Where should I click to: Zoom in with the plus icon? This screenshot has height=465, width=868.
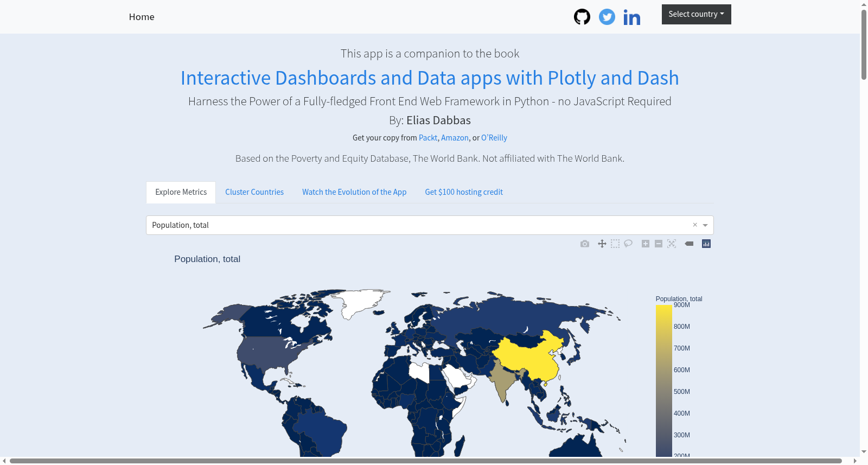tap(646, 244)
